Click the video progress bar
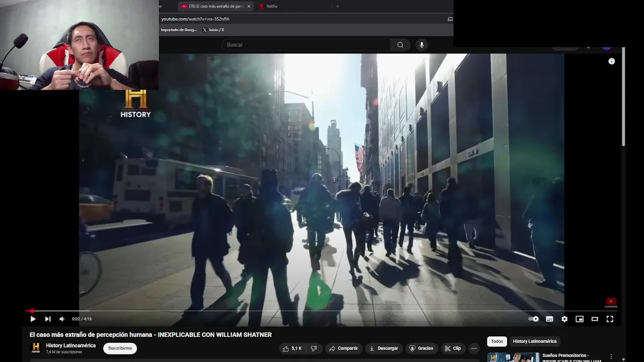The image size is (644, 362). 322,311
